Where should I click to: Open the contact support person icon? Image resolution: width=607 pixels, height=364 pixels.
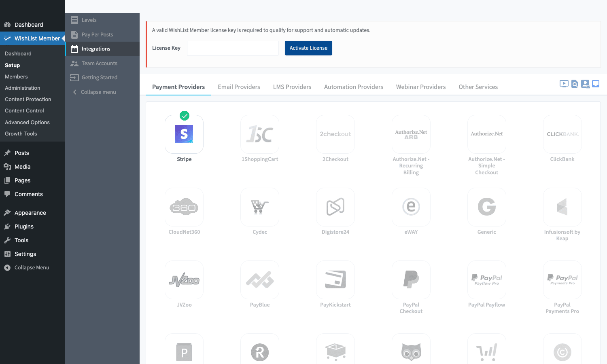click(x=585, y=84)
